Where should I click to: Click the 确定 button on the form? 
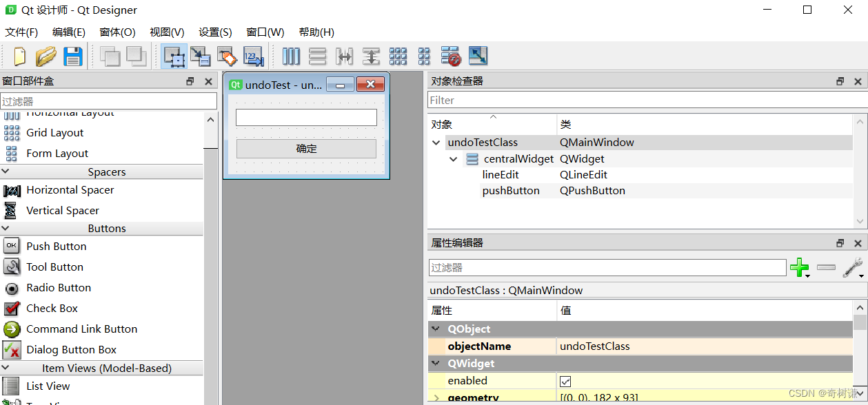pos(305,148)
